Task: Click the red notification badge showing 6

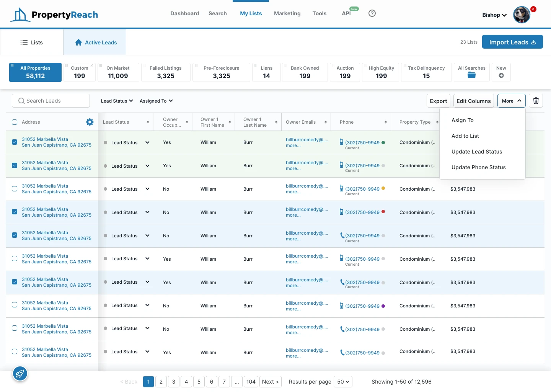Action: (533, 9)
